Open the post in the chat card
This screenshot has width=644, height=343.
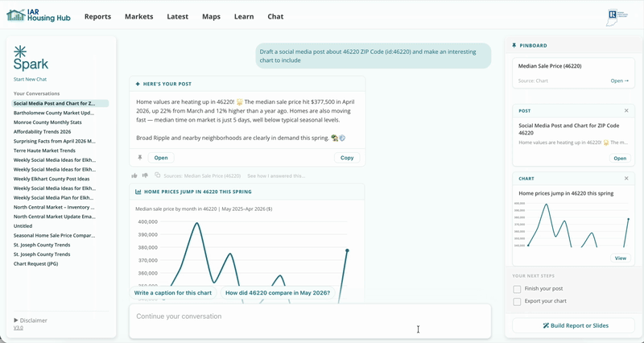click(161, 158)
